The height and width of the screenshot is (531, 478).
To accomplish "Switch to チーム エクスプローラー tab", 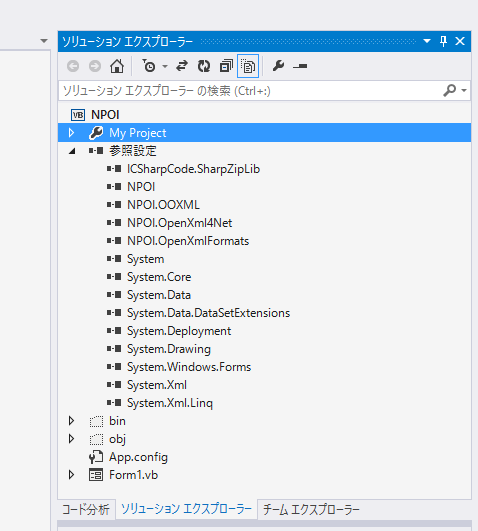I will (311, 509).
